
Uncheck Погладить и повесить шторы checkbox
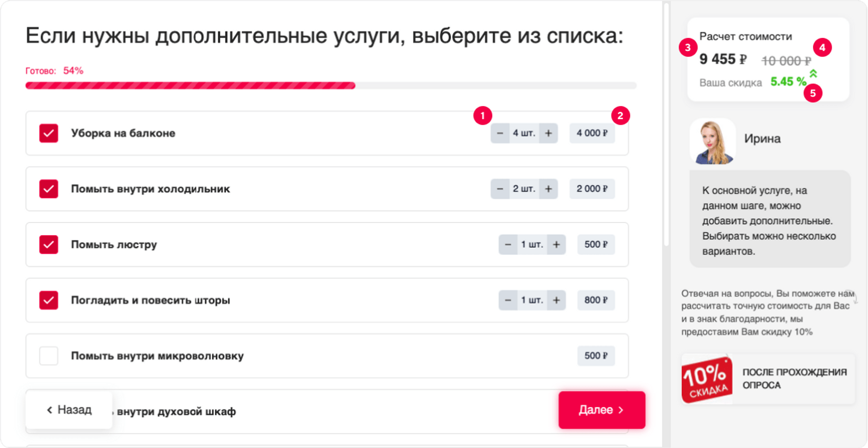tap(49, 300)
